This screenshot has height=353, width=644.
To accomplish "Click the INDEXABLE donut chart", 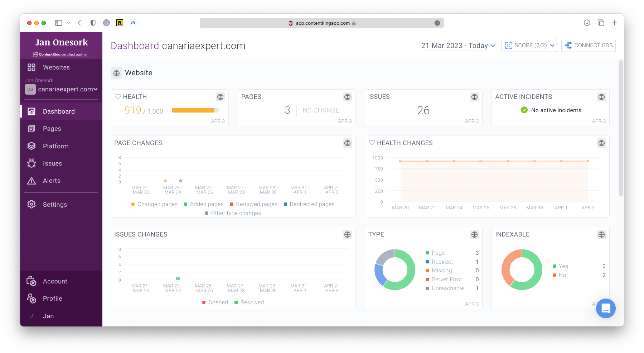I will tap(522, 269).
